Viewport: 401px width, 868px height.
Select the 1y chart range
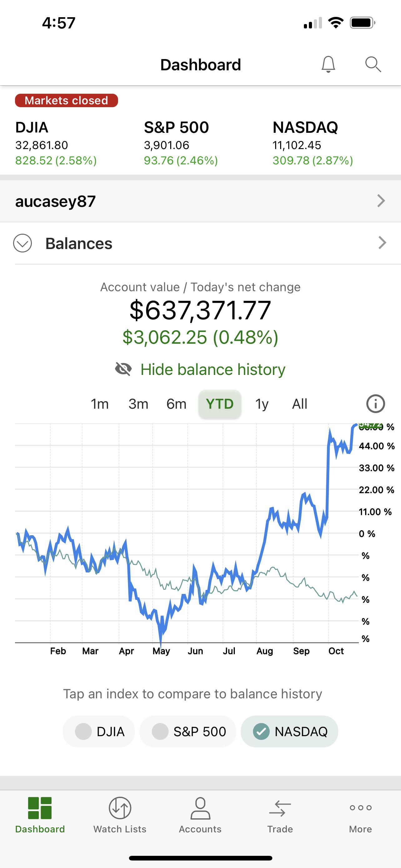[x=262, y=404]
